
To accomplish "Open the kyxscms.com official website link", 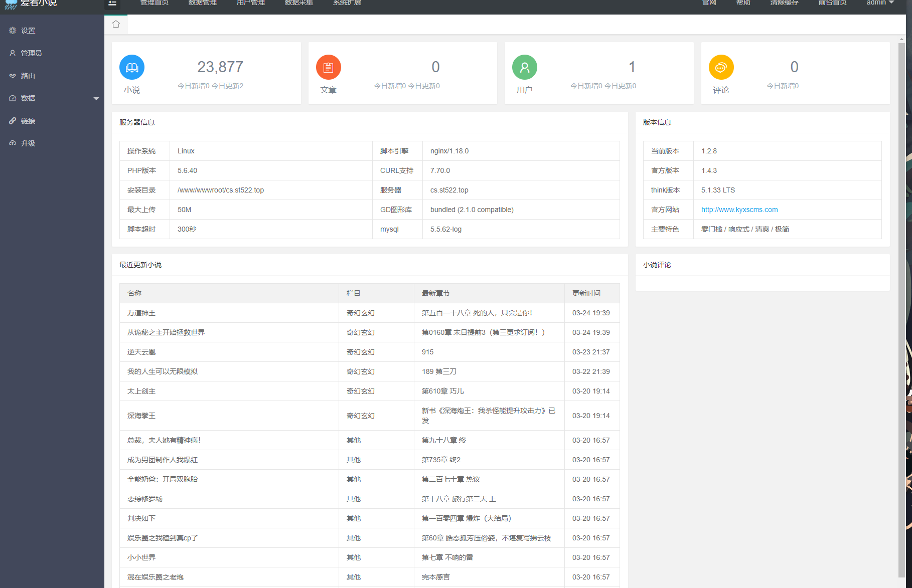I will pos(739,210).
